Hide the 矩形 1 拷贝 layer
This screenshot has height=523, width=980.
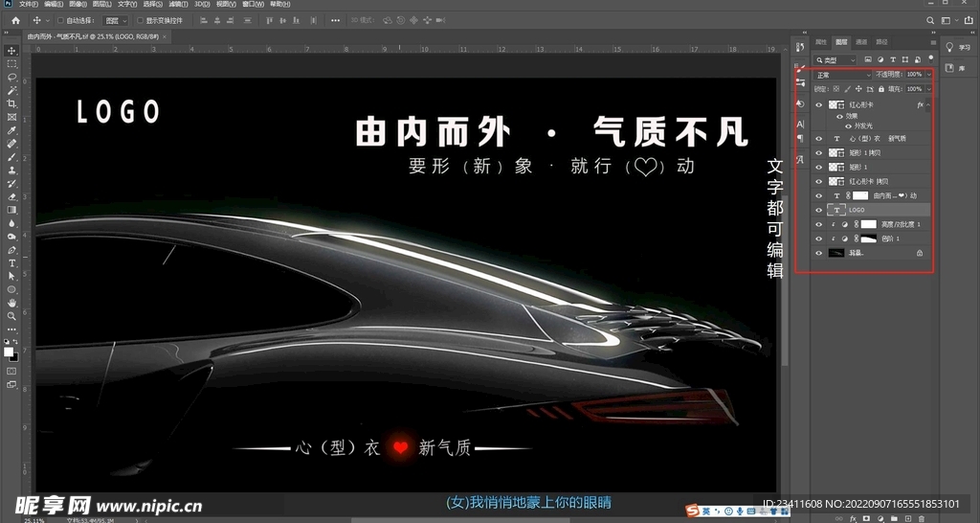[x=819, y=152]
